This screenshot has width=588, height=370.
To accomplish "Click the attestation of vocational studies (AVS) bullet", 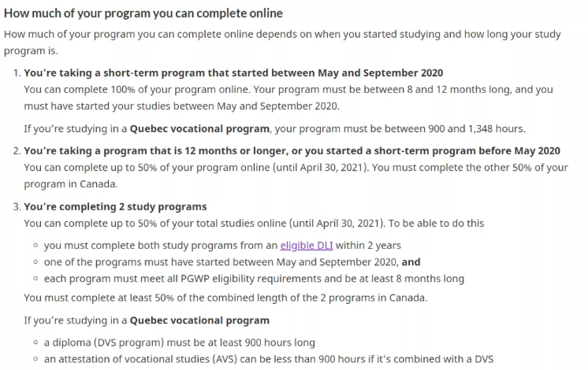I will pos(268,359).
